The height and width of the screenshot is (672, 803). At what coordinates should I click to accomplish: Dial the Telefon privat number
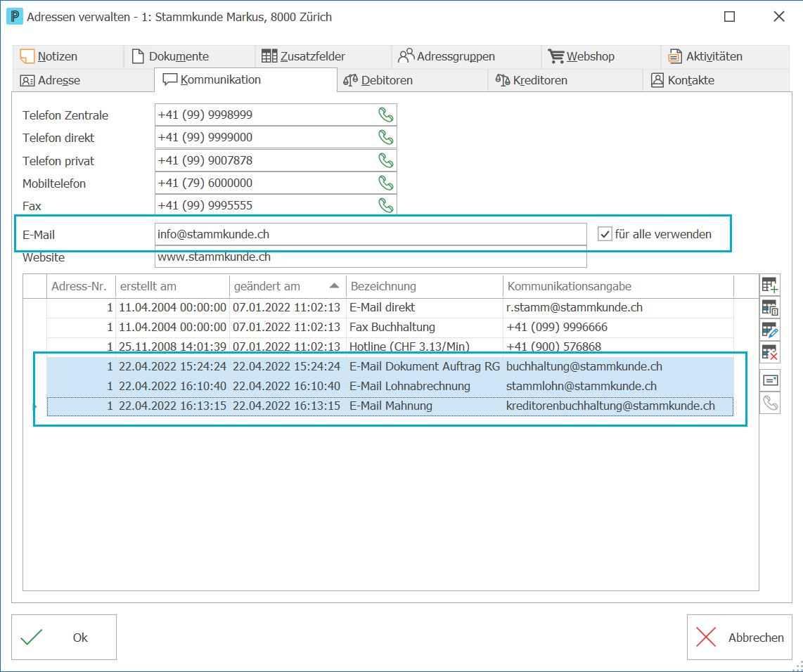pyautogui.click(x=385, y=160)
